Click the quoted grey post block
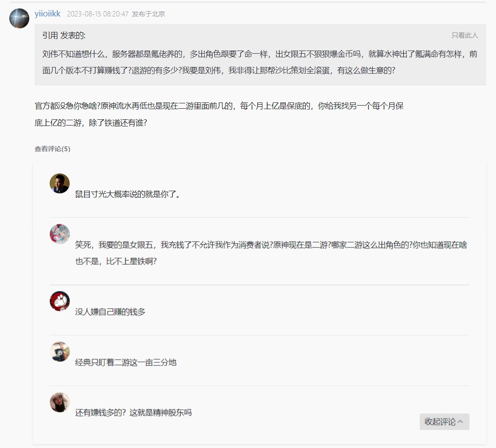This screenshot has height=448, width=496. (x=260, y=55)
